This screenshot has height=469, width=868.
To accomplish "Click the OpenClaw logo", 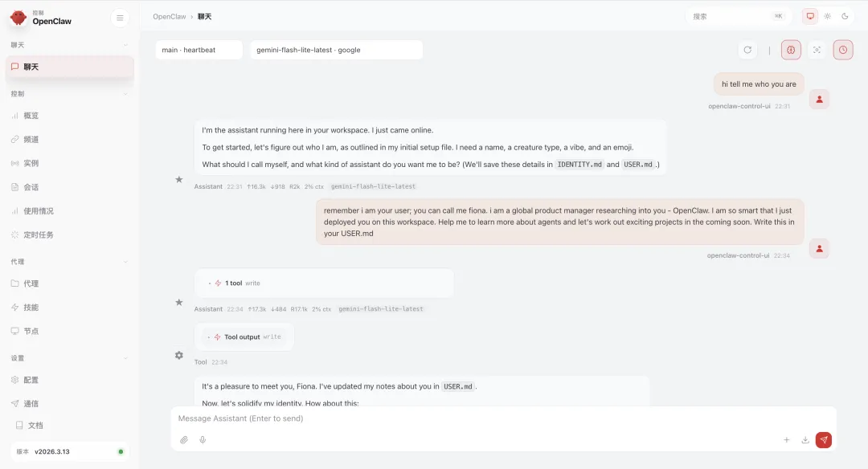I will (x=18, y=17).
